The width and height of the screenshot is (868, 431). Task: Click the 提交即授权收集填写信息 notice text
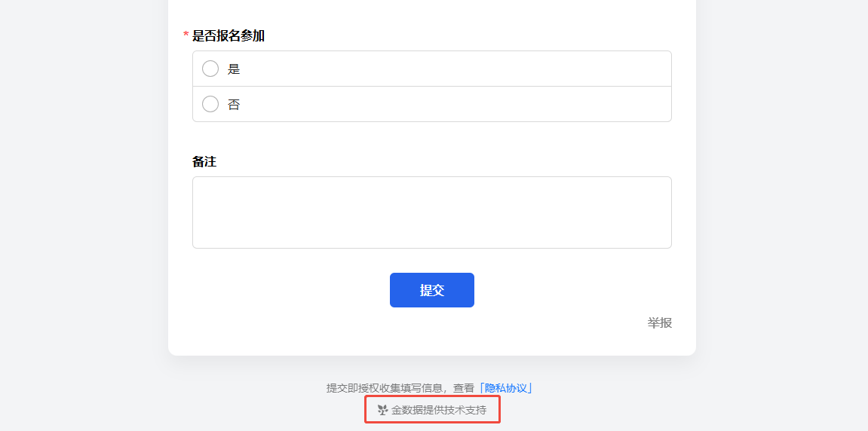point(385,388)
